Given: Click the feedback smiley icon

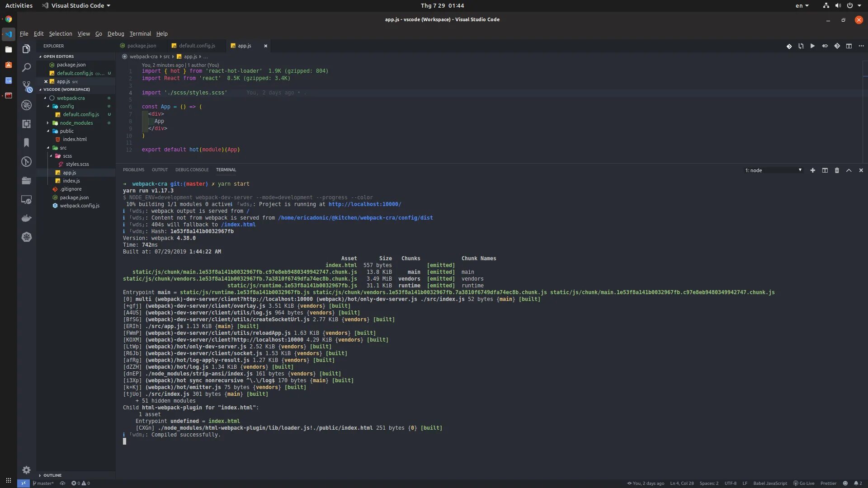Looking at the screenshot, I should coord(845,483).
